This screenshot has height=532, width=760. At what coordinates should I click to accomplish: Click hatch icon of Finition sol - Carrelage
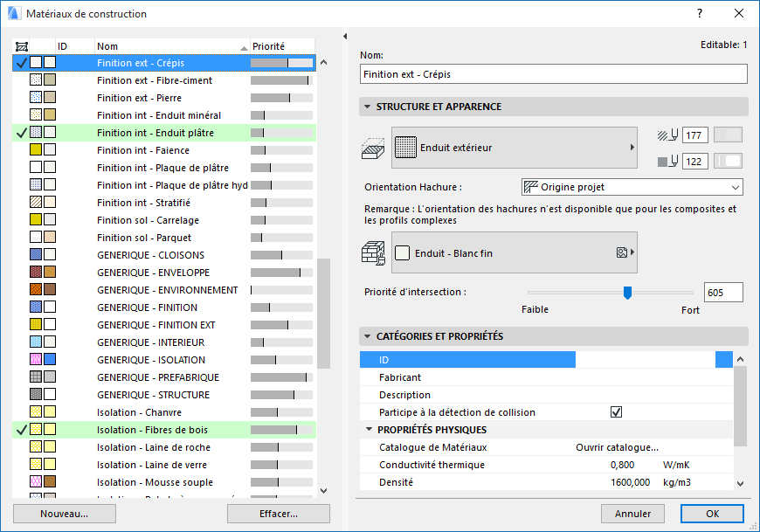(x=36, y=219)
